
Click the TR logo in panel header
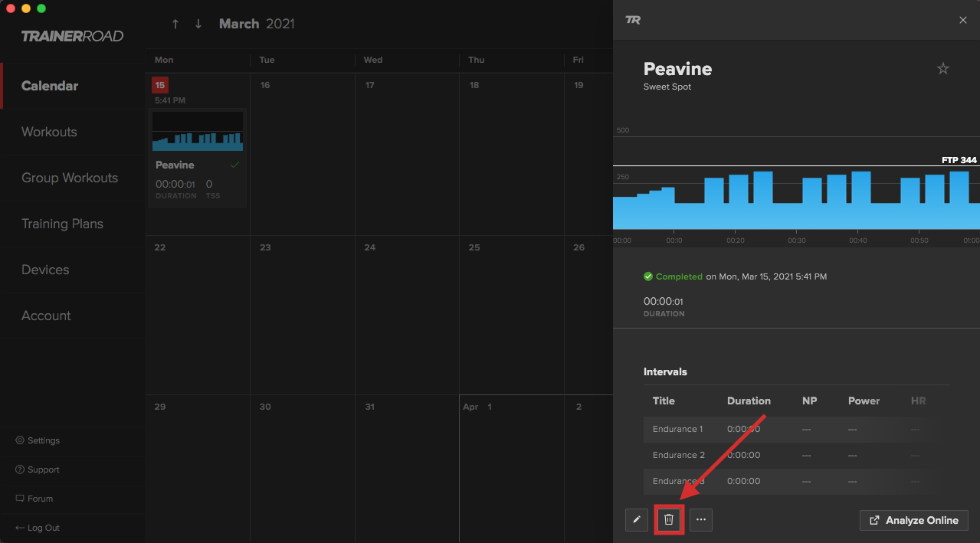[633, 20]
